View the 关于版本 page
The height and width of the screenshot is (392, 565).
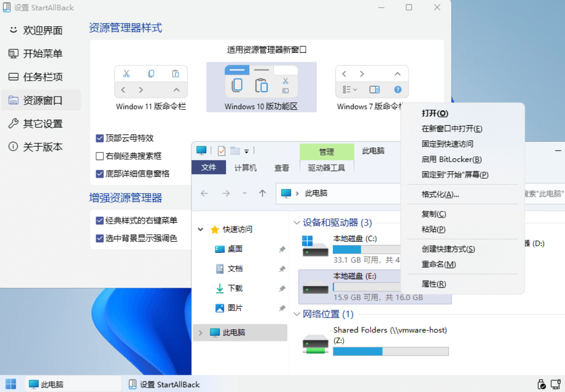coord(42,147)
